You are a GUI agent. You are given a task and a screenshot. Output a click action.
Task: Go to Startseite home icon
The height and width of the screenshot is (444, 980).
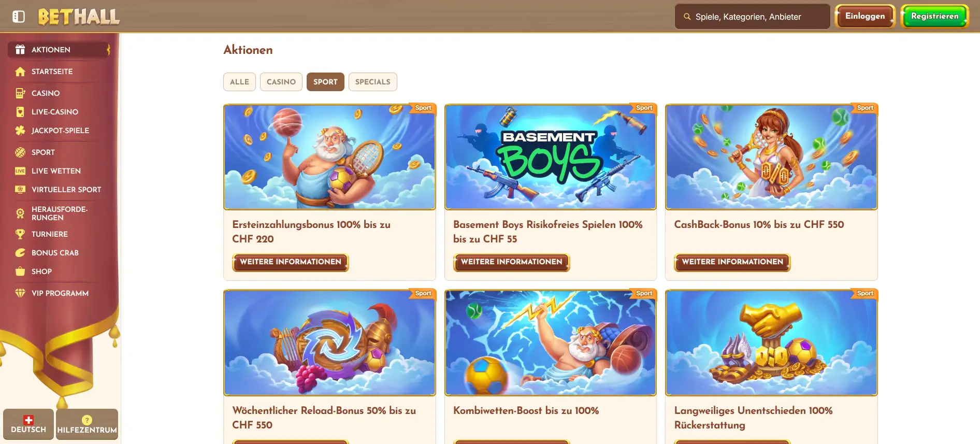click(20, 71)
